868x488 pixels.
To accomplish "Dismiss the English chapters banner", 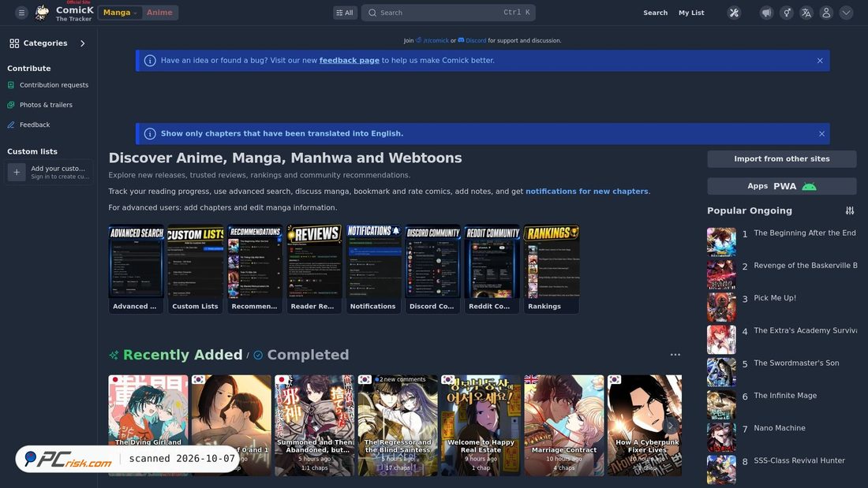I will (x=821, y=134).
